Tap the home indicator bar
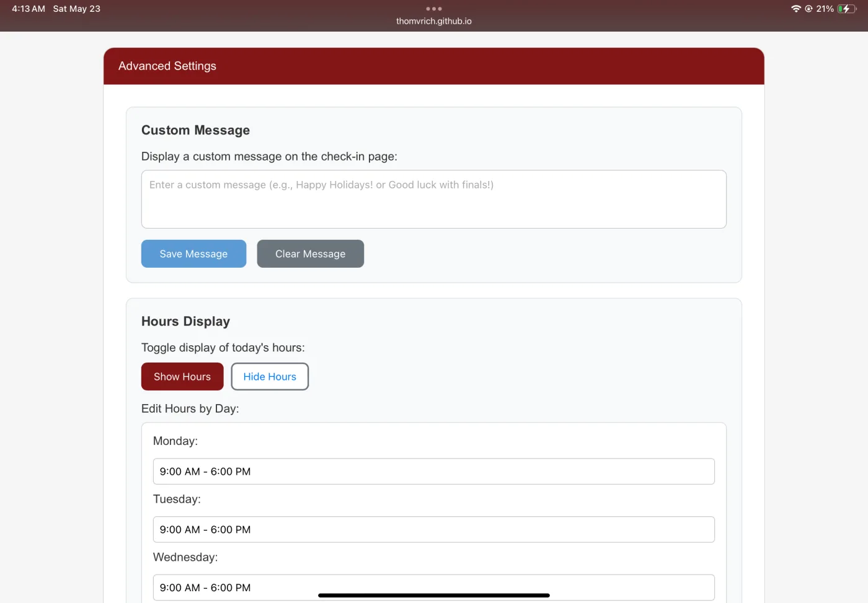The height and width of the screenshot is (603, 868). [x=434, y=596]
